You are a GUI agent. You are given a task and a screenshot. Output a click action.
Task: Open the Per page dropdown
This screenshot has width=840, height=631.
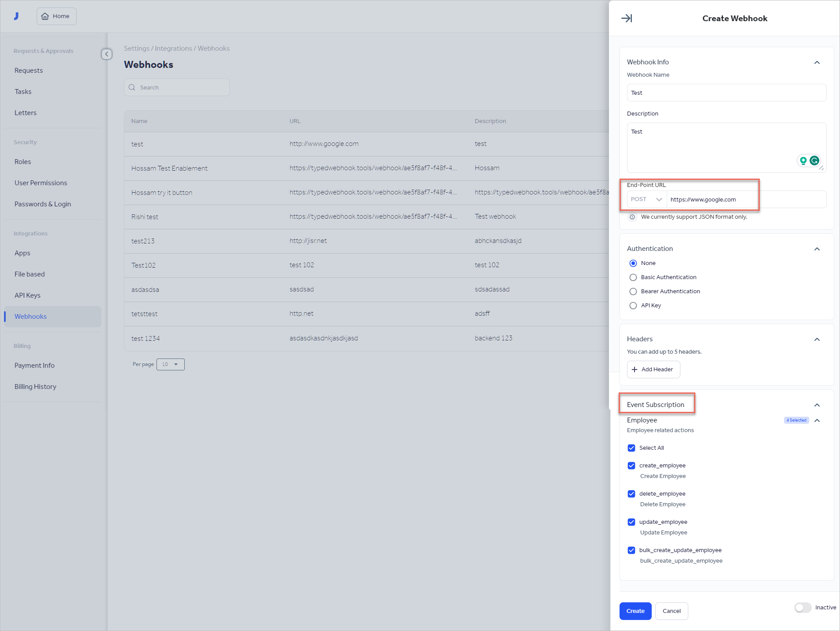coord(170,364)
